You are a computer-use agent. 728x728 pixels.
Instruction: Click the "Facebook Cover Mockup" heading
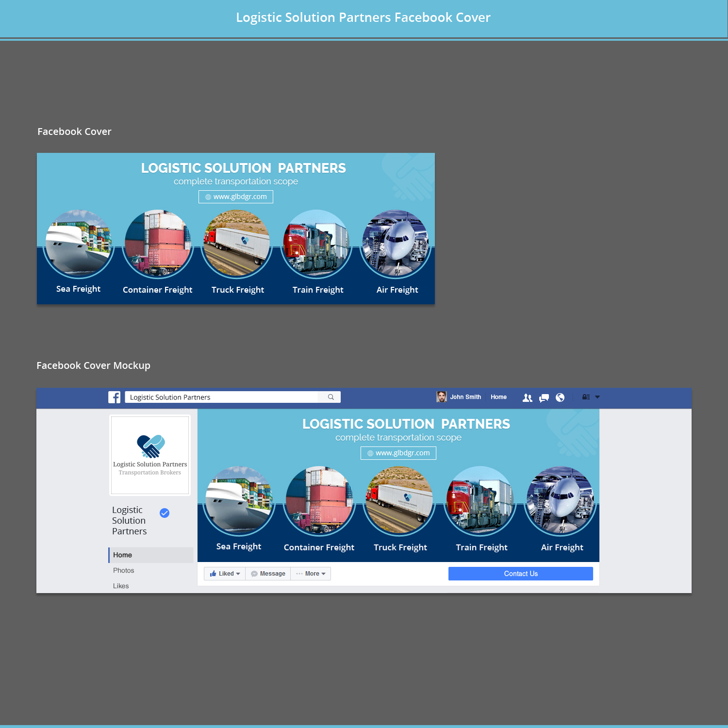pos(93,365)
